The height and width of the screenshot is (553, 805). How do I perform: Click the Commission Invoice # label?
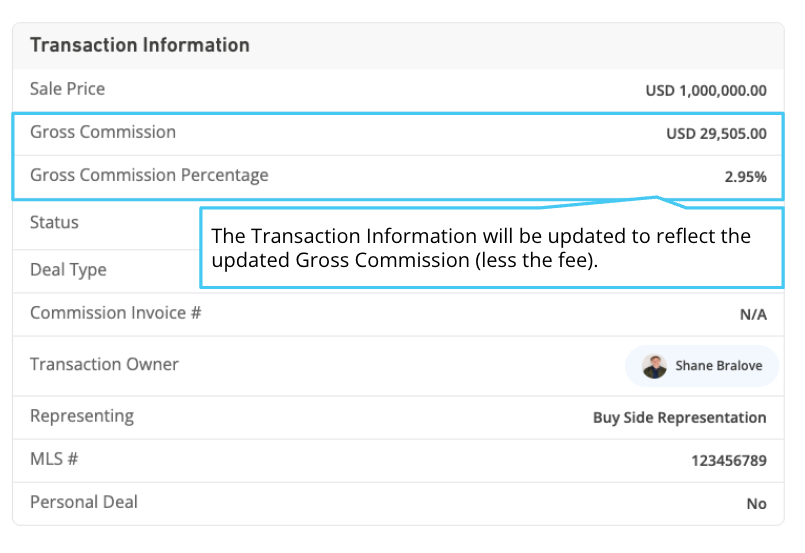116,313
